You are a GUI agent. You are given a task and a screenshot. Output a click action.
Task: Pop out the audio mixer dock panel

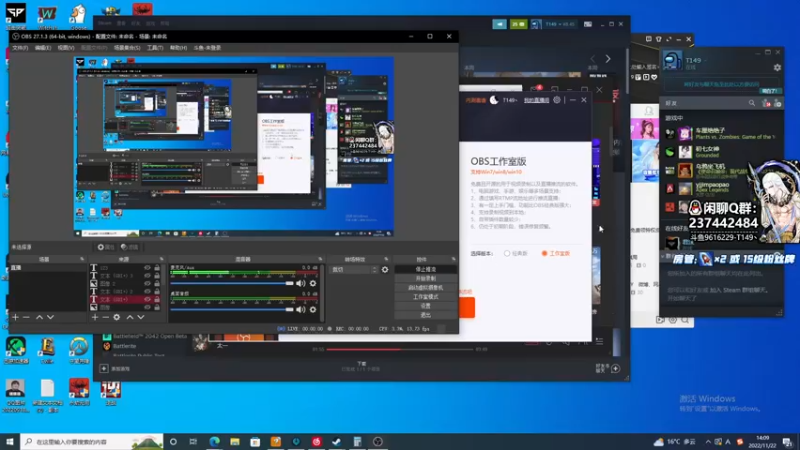[320, 259]
